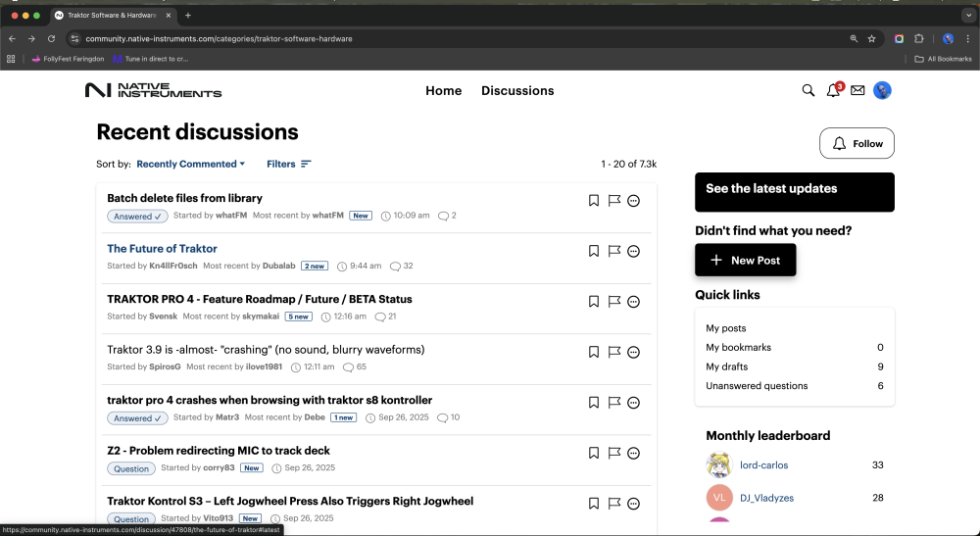Open the Chrome extensions puzzle icon

919,39
